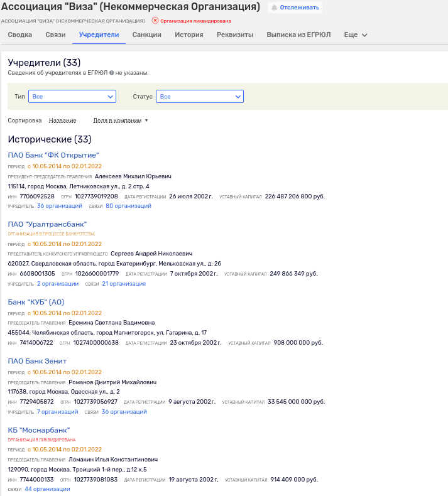This screenshot has height=496, width=448.
Task: Go to the Санкции tab
Action: coord(147,35)
